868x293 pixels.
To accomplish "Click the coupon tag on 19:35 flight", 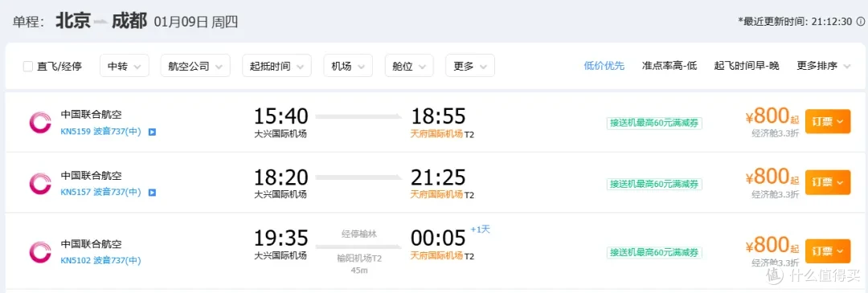I will [x=654, y=253].
